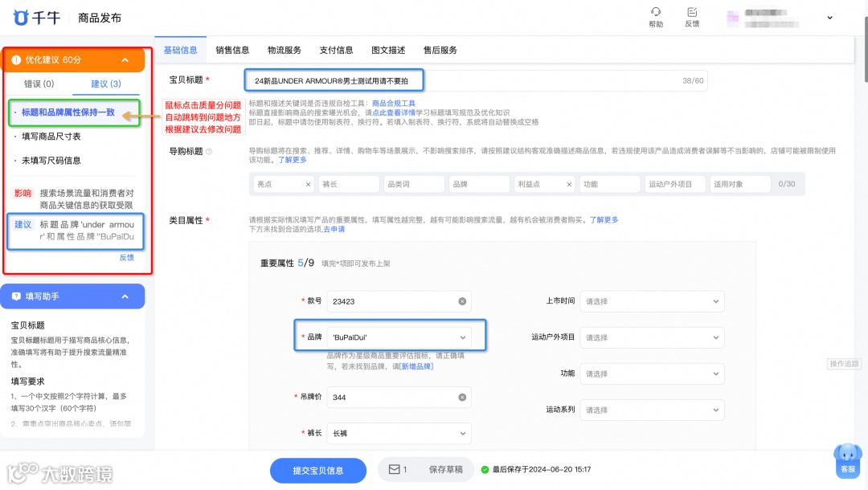868x490 pixels.
Task: Open the 反馈 feedback icon in header
Action: (692, 11)
